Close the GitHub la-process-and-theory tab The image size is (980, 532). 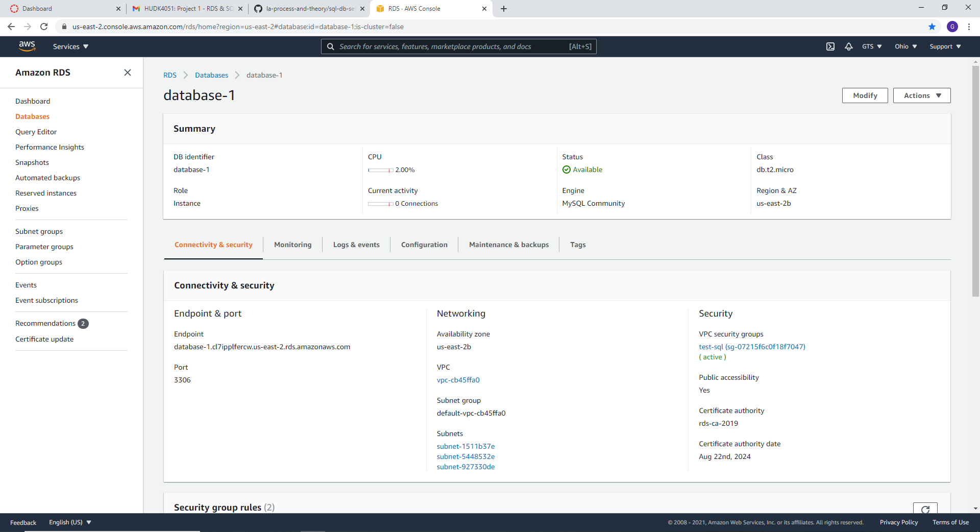click(x=362, y=9)
